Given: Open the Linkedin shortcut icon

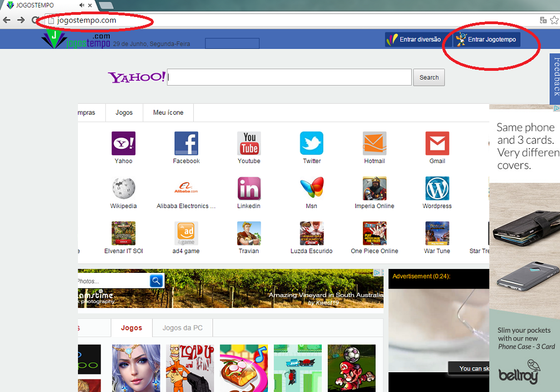Looking at the screenshot, I should click(249, 188).
